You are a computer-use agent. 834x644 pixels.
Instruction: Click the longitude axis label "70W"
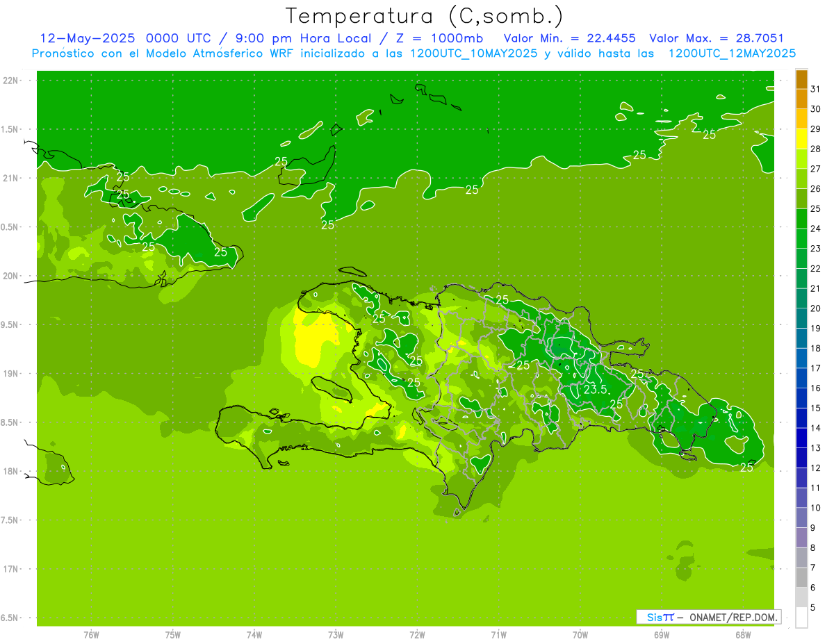pos(580,635)
